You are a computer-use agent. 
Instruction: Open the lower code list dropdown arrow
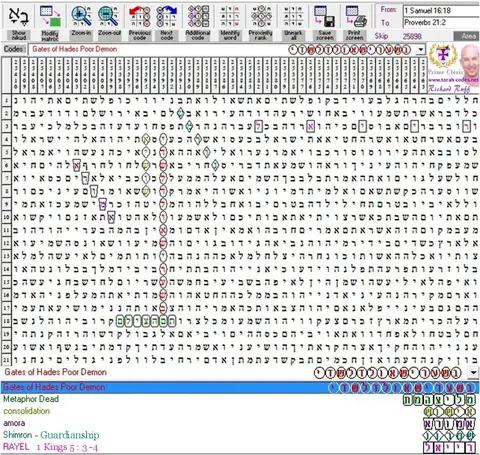(x=473, y=373)
